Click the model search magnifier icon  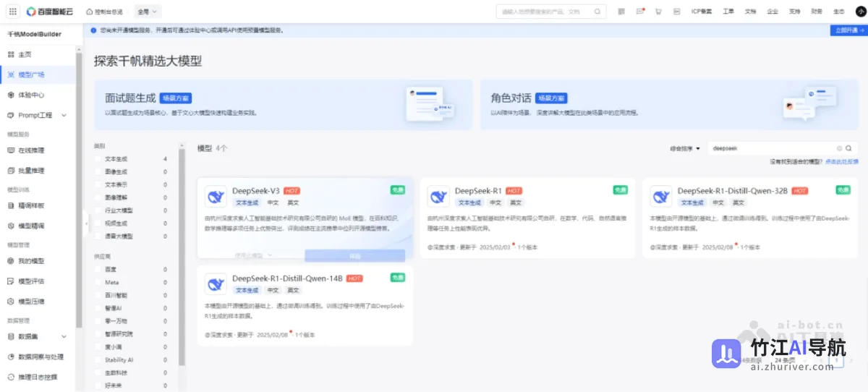tap(849, 148)
